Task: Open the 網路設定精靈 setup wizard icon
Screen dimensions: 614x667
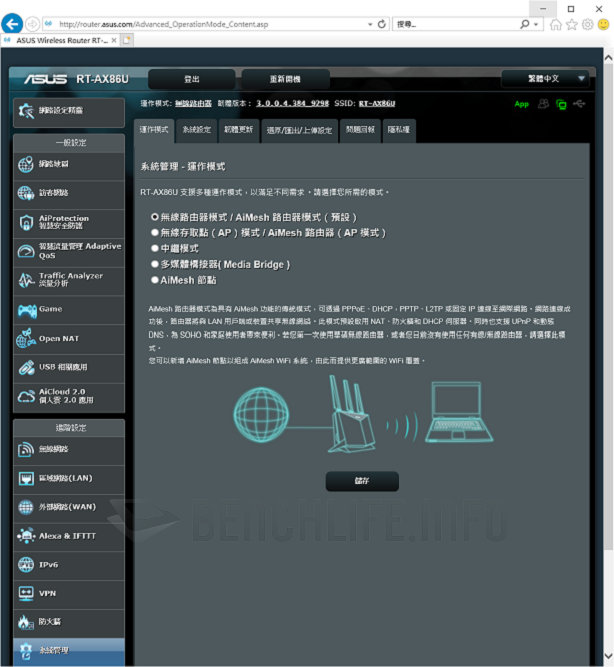Action: tap(26, 111)
